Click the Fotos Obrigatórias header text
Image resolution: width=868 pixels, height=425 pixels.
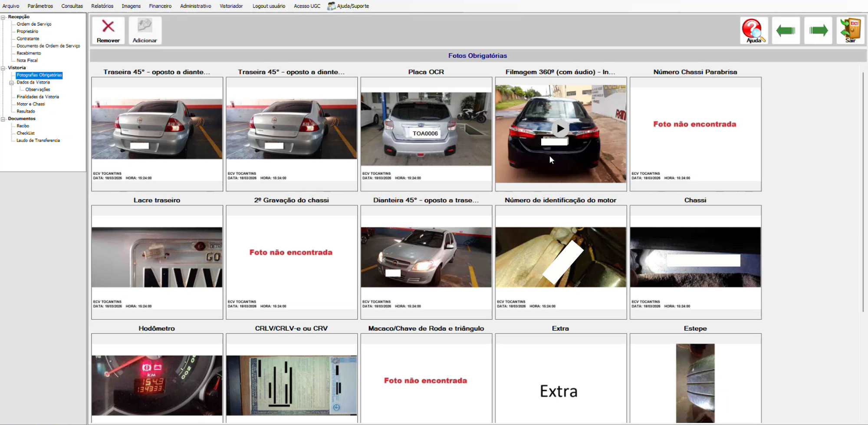477,56
